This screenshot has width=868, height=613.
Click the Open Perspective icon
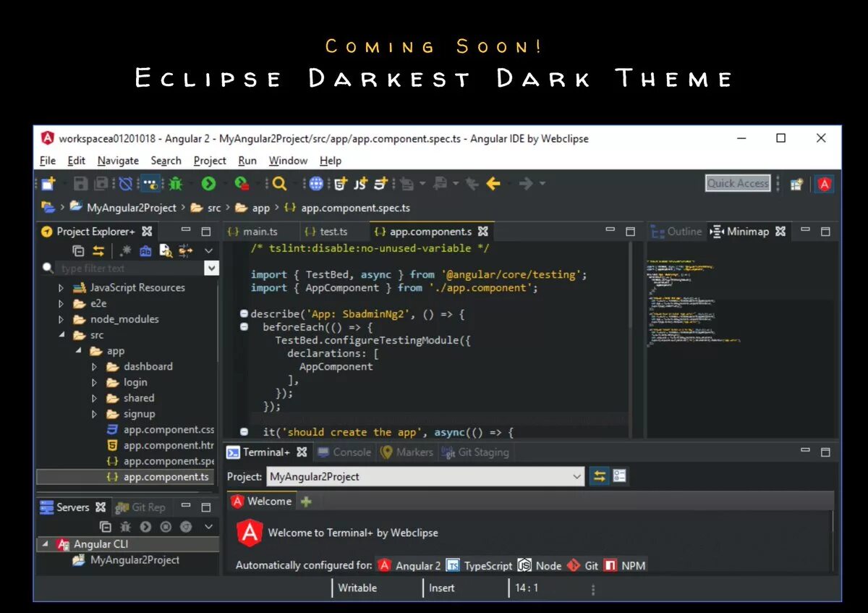click(796, 184)
